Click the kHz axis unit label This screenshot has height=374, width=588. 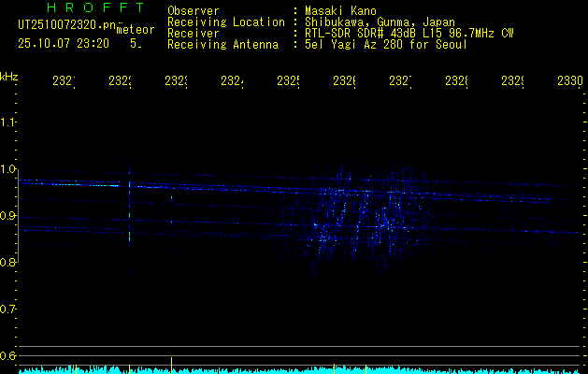tap(8, 77)
